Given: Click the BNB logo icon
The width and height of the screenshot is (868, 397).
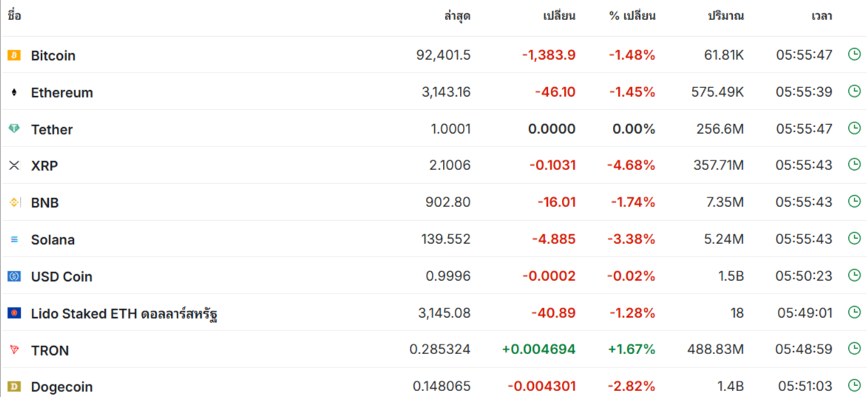Looking at the screenshot, I should pos(14,203).
